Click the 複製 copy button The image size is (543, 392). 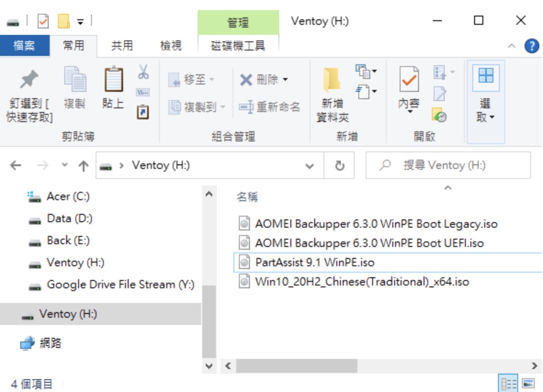click(x=74, y=88)
